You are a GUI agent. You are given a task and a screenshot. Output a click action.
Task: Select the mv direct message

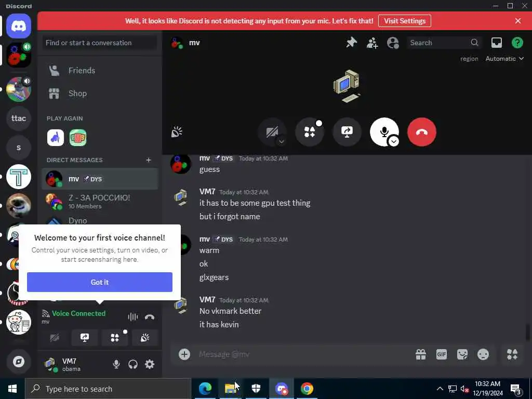pos(100,179)
